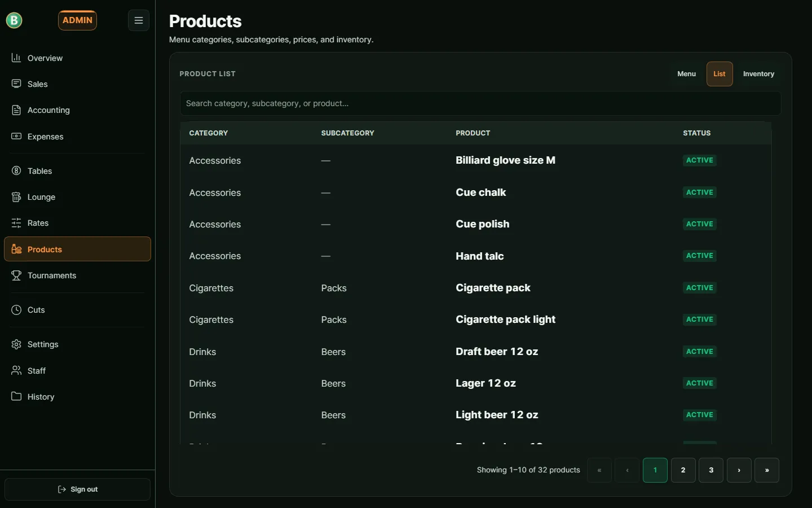Click the Subcategory column header

tap(348, 133)
